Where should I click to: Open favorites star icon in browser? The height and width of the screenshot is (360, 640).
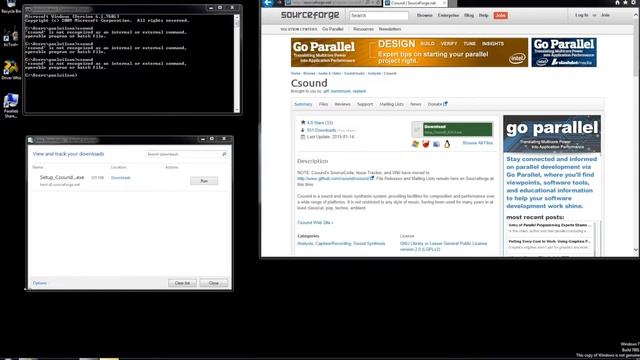[x=625, y=2]
